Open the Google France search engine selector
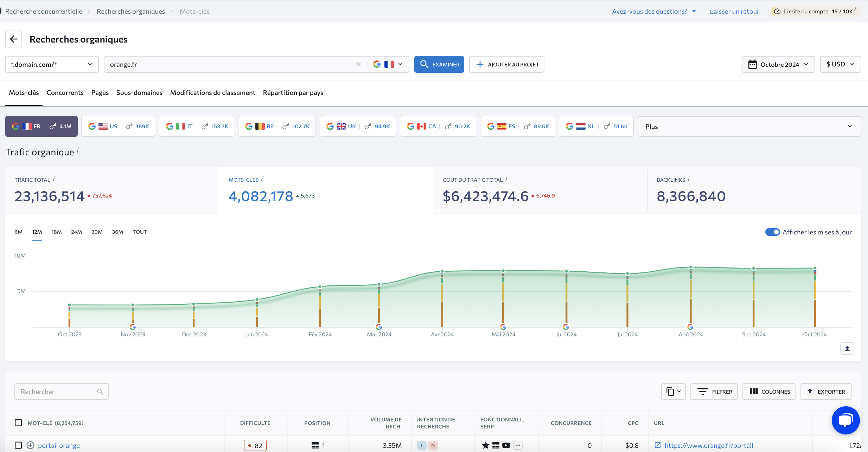868x452 pixels. (x=388, y=64)
